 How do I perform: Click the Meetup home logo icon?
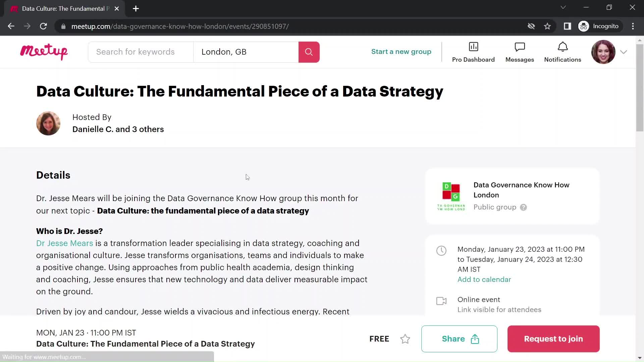pyautogui.click(x=44, y=52)
